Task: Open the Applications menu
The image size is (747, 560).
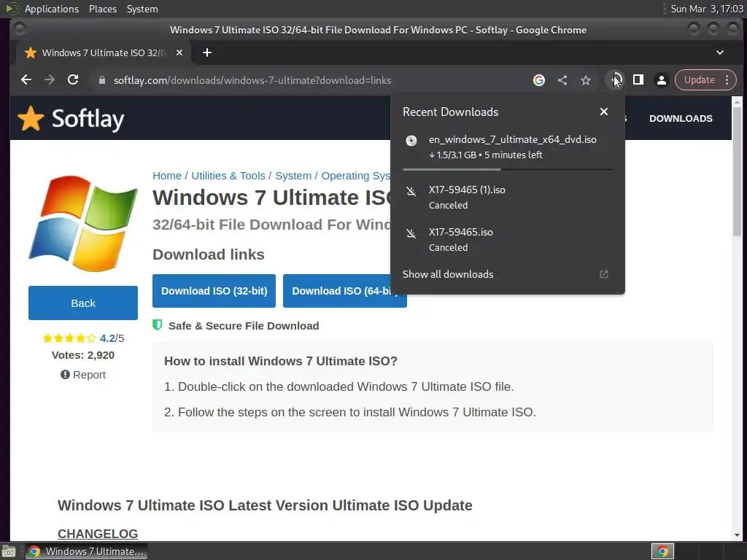Action: (52, 9)
